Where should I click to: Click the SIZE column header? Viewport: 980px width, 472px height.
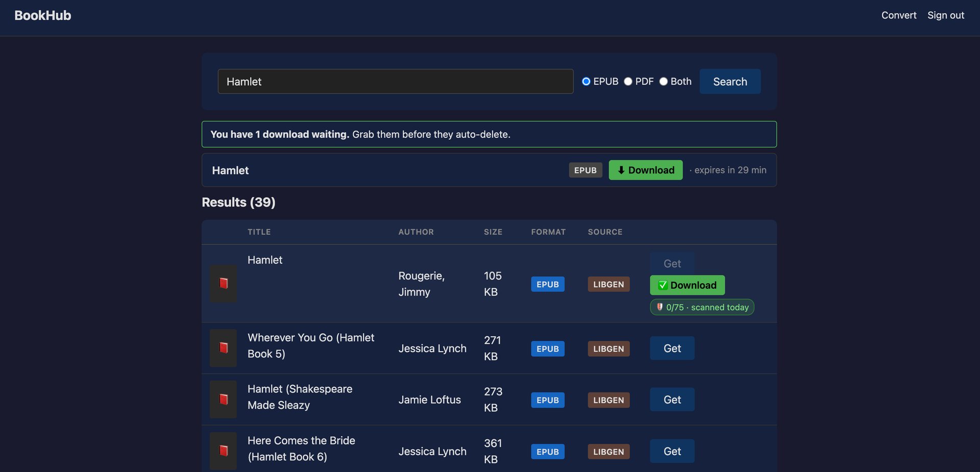click(x=493, y=232)
